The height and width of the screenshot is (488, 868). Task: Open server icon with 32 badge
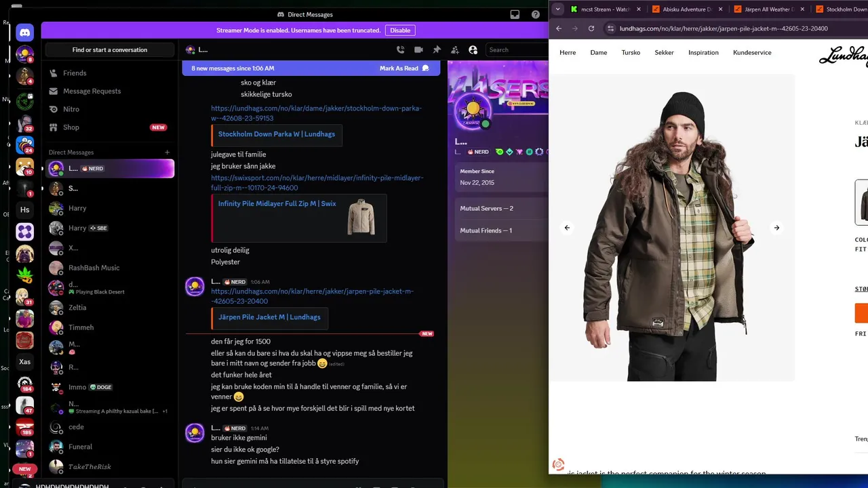(x=25, y=123)
